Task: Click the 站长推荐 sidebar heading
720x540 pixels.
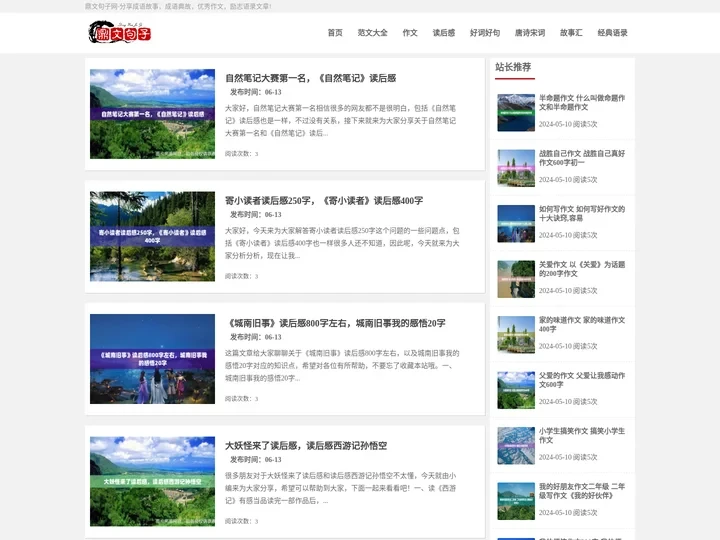Action: pyautogui.click(x=513, y=67)
